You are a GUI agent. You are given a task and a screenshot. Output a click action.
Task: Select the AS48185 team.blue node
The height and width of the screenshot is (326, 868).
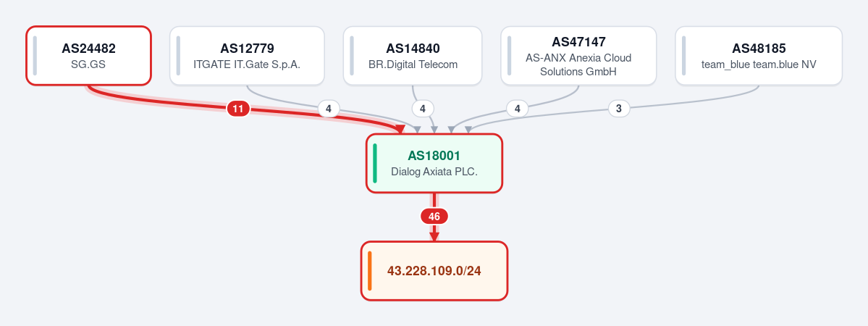click(x=759, y=56)
